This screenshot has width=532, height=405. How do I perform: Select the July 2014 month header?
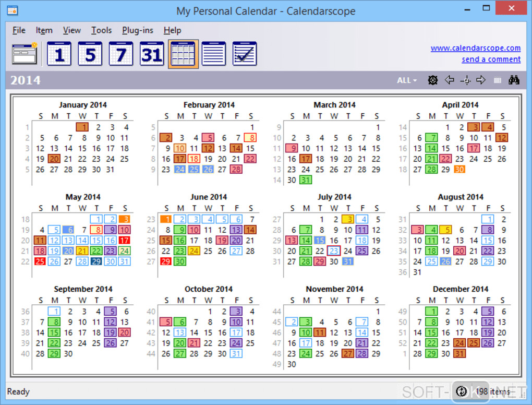[x=334, y=197]
